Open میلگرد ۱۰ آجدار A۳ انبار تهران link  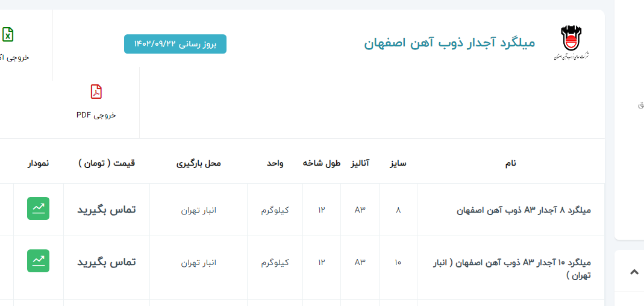512,269
